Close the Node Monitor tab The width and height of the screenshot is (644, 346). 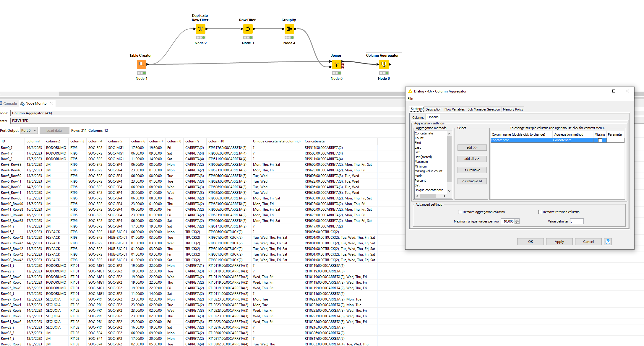(x=52, y=103)
